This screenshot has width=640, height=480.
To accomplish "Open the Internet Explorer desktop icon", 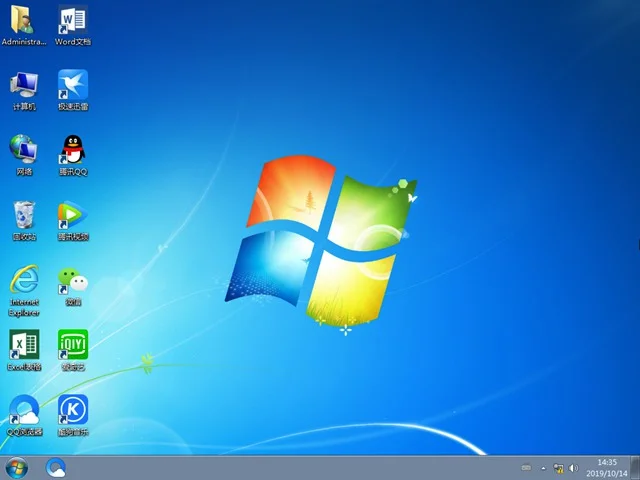I will click(24, 291).
